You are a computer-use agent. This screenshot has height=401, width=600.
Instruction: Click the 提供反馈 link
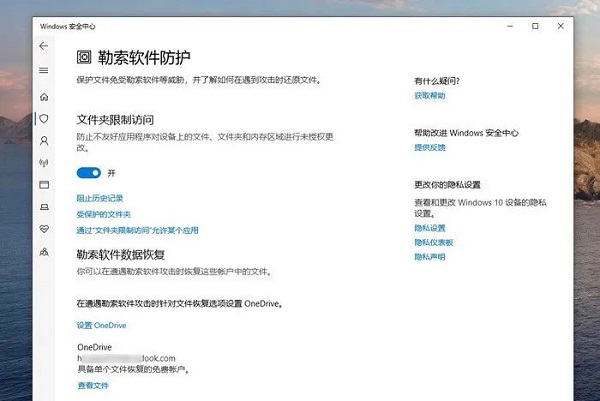pyautogui.click(x=430, y=148)
